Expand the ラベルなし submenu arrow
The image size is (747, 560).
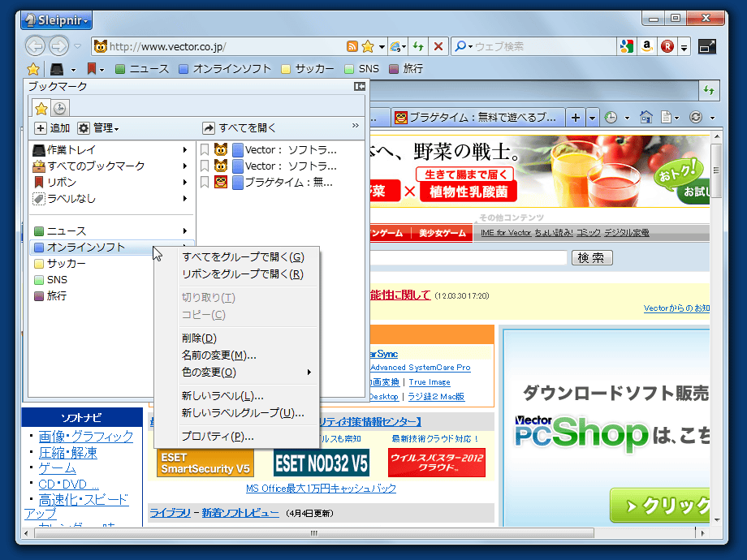coord(185,199)
